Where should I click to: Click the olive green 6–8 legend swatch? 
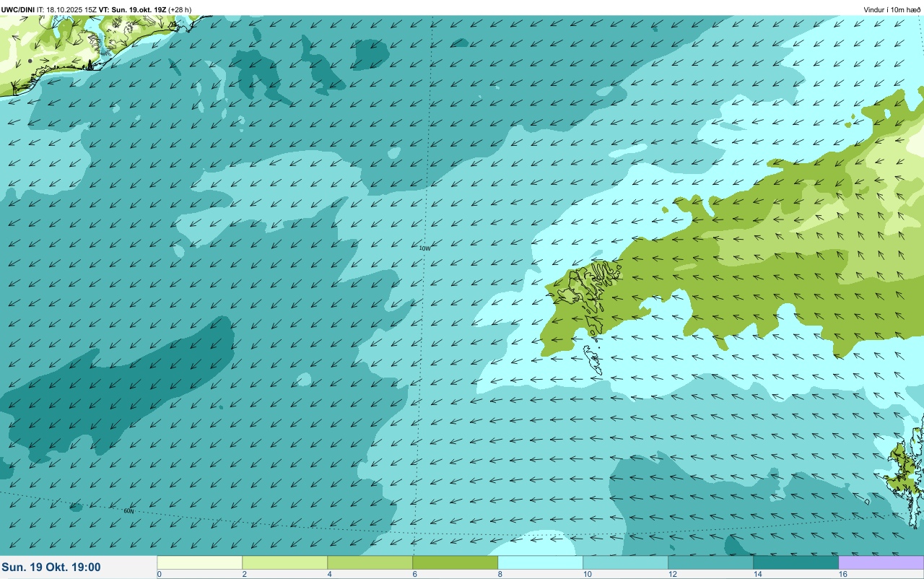456,562
